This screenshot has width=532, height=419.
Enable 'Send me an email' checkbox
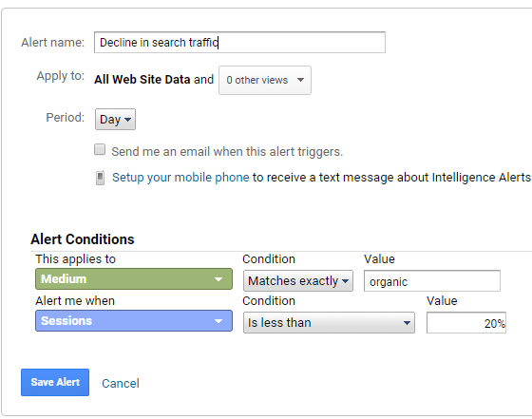click(x=100, y=149)
